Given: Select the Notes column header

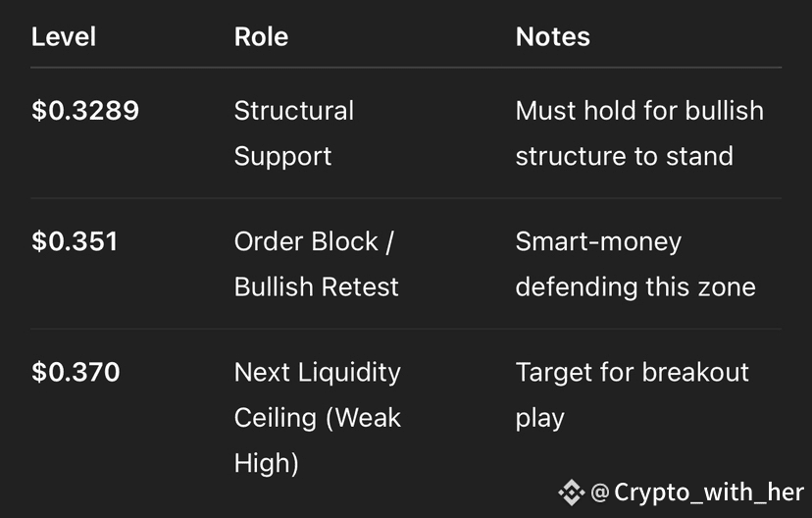Looking at the screenshot, I should click(552, 36).
